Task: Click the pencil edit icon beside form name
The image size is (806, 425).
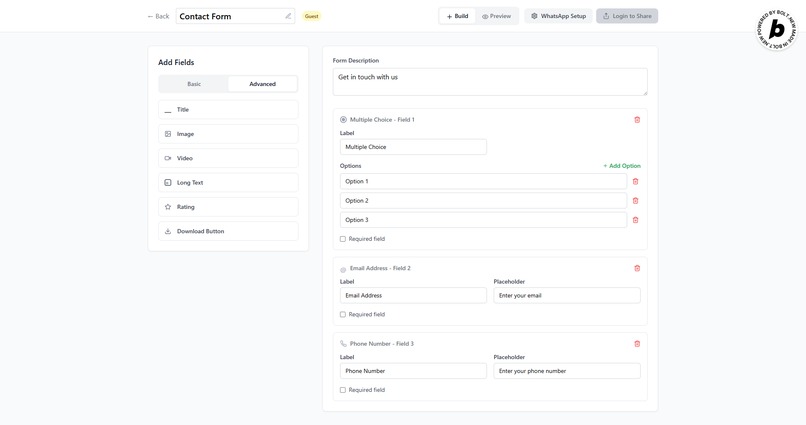Action: pos(288,16)
